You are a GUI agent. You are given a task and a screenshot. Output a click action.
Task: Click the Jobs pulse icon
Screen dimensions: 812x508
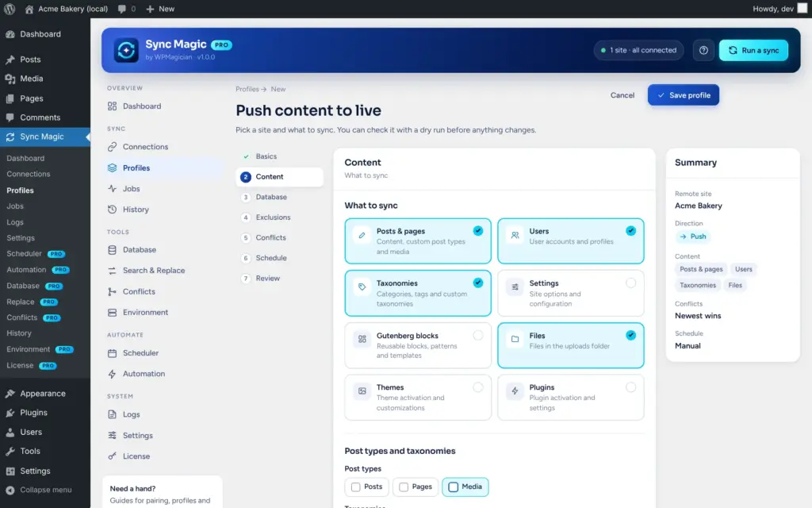112,189
